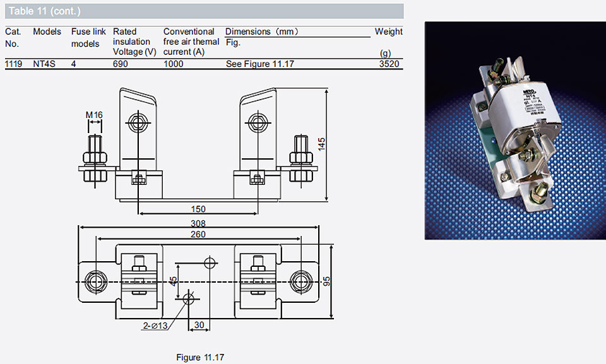
Task: Click the 145 height dimension label
Action: pos(321,144)
